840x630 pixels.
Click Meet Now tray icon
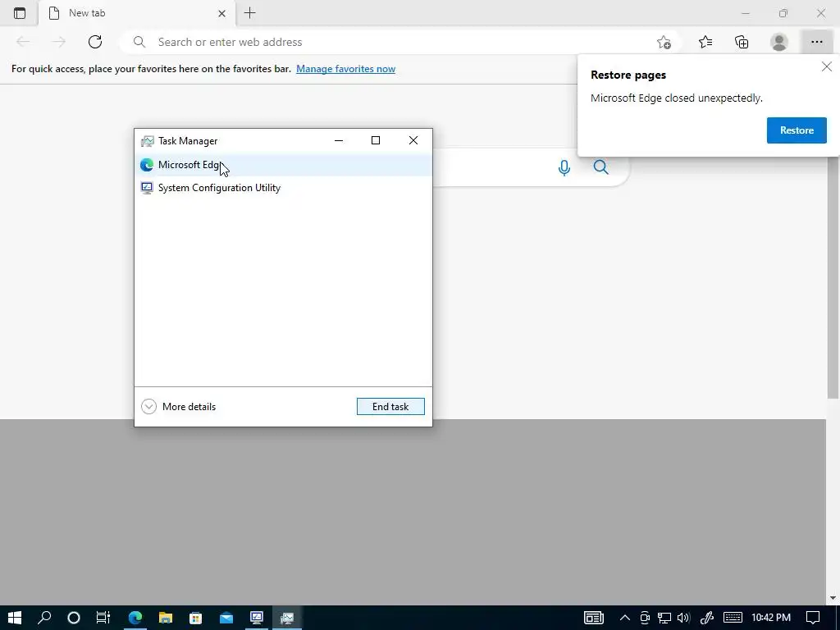tap(645, 618)
